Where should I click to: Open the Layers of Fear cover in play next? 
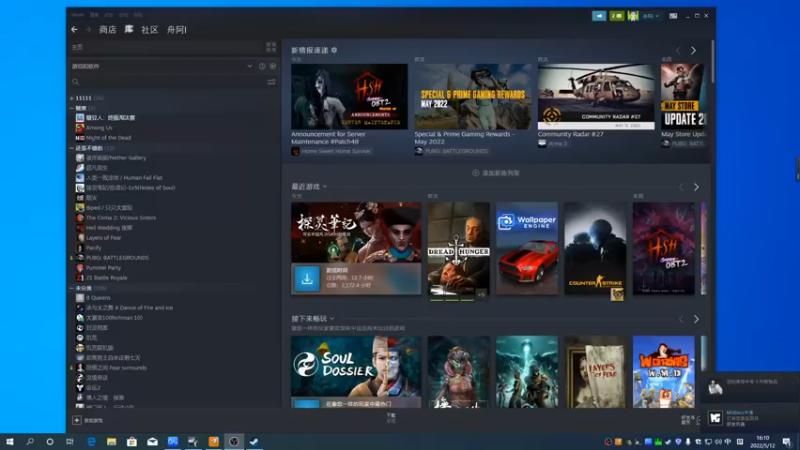click(x=595, y=371)
